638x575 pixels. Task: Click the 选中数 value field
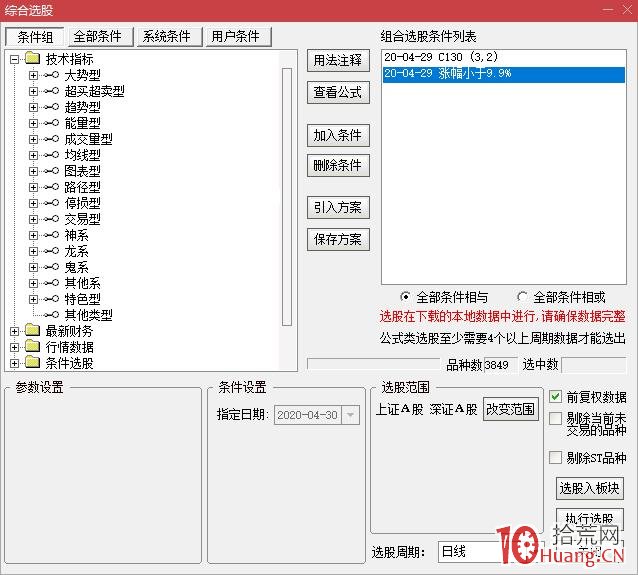tap(594, 365)
